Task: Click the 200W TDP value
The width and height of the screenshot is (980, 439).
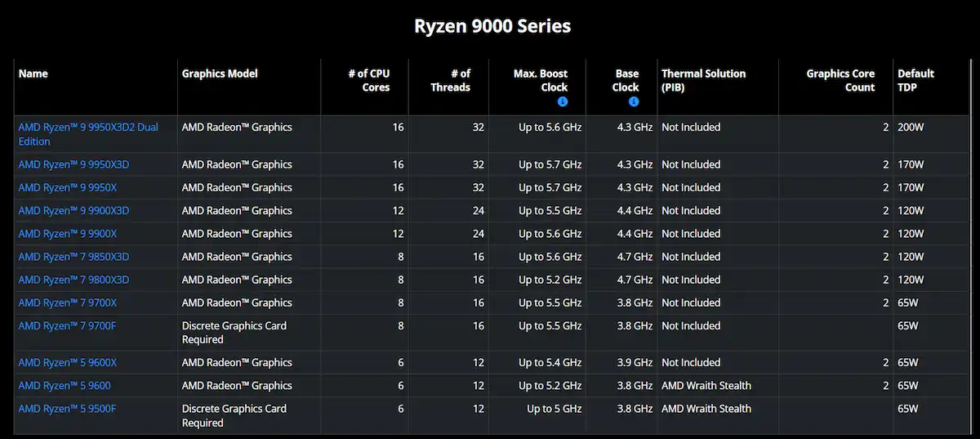Action: pyautogui.click(x=911, y=127)
